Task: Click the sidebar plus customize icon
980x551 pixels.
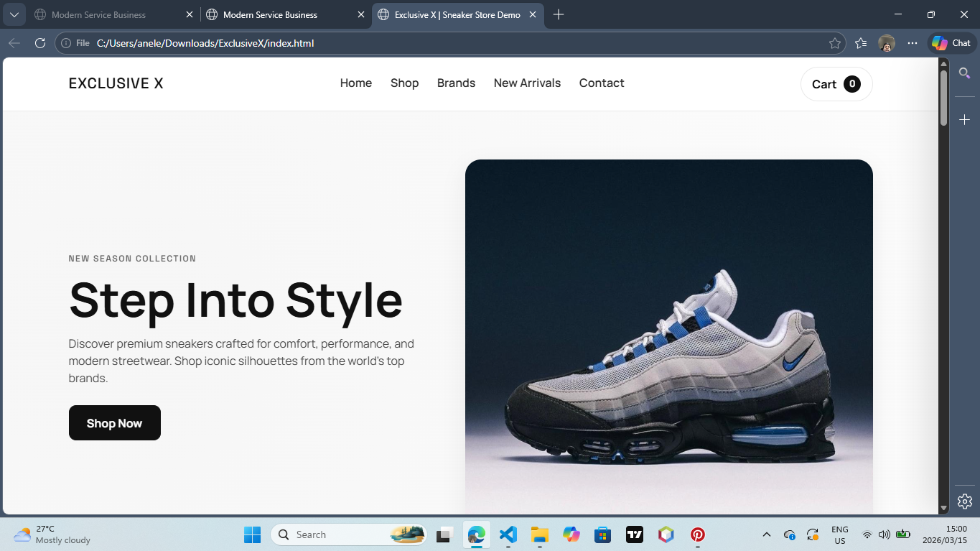Action: click(965, 119)
